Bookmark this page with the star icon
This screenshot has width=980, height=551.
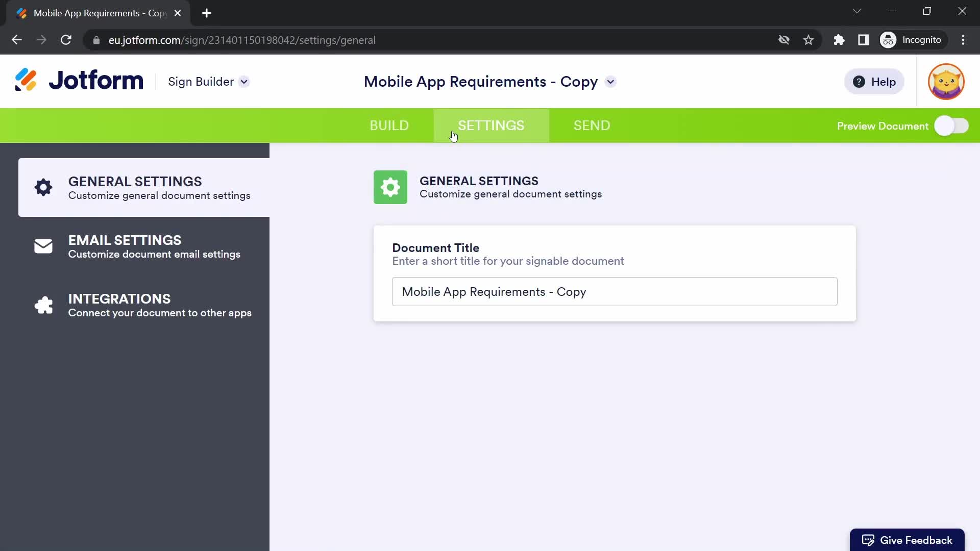[x=808, y=40]
